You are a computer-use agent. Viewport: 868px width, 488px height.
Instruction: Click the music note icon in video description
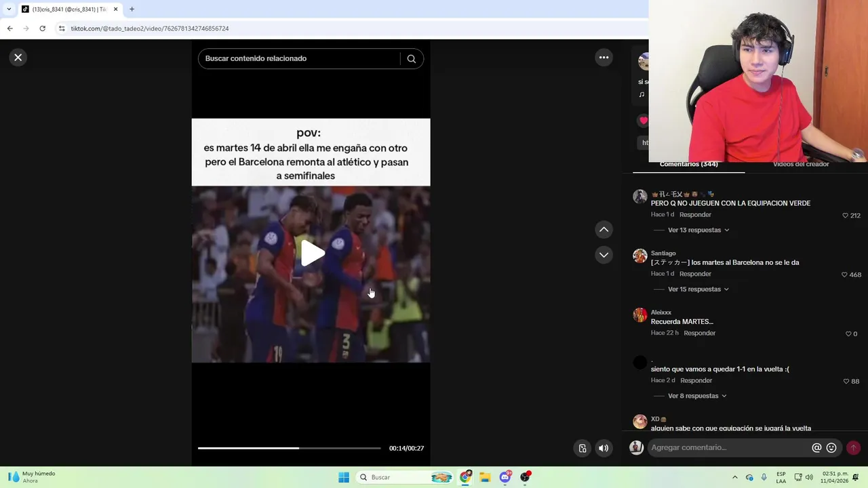642,95
